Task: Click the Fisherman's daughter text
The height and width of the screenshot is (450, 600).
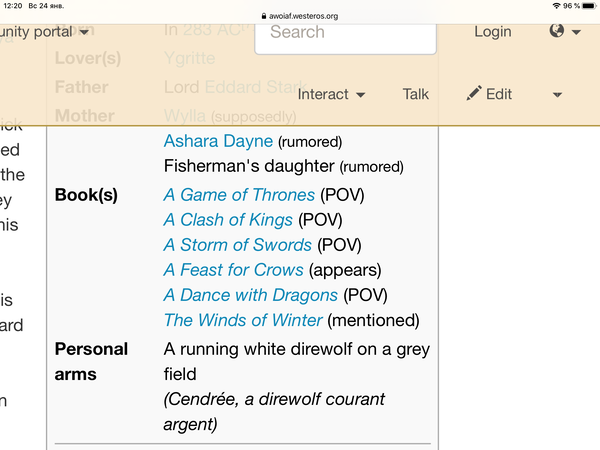Action: pyautogui.click(x=249, y=166)
